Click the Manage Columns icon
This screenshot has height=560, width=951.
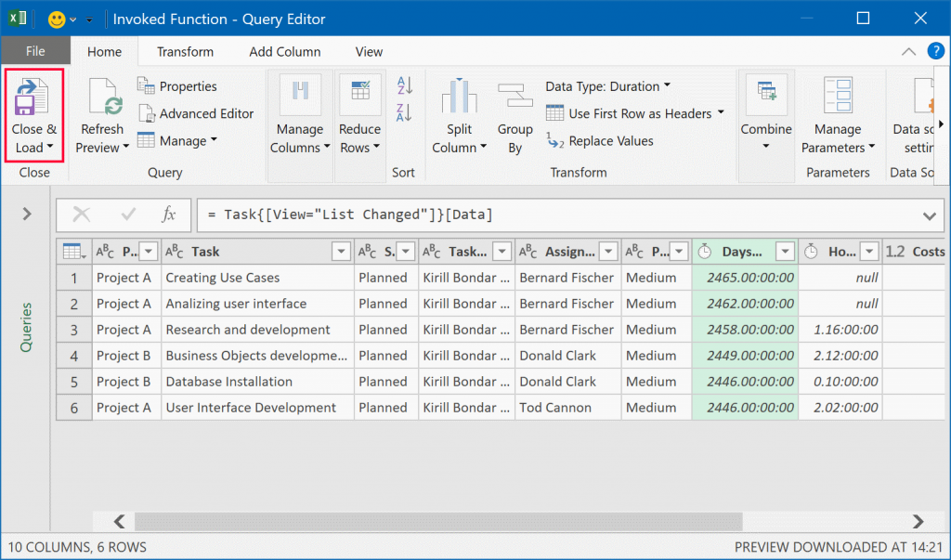pos(300,94)
